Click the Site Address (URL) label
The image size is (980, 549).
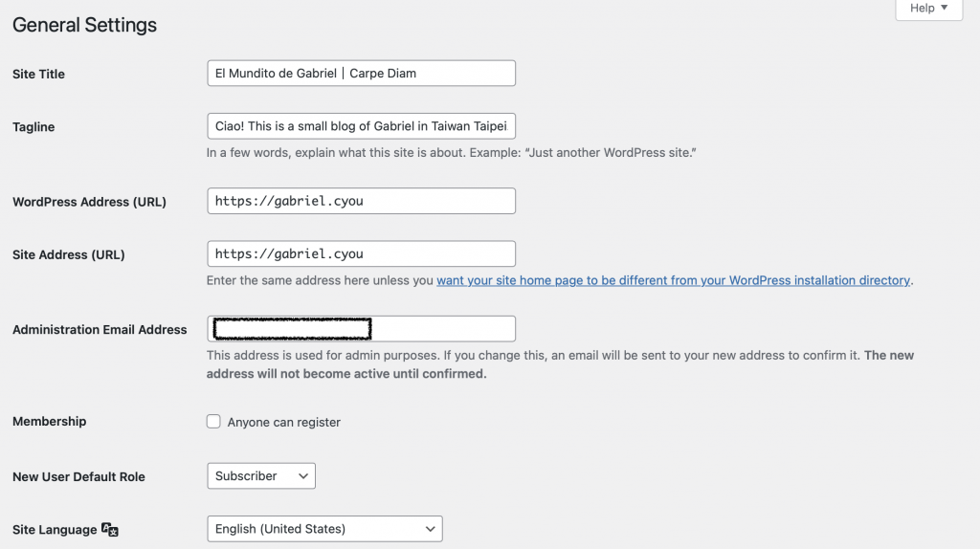point(69,254)
